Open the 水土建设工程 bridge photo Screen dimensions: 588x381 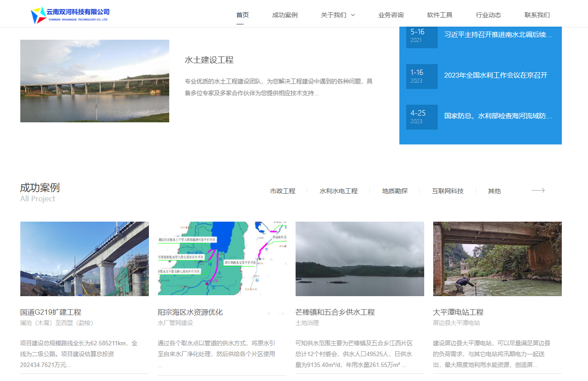tap(95, 81)
